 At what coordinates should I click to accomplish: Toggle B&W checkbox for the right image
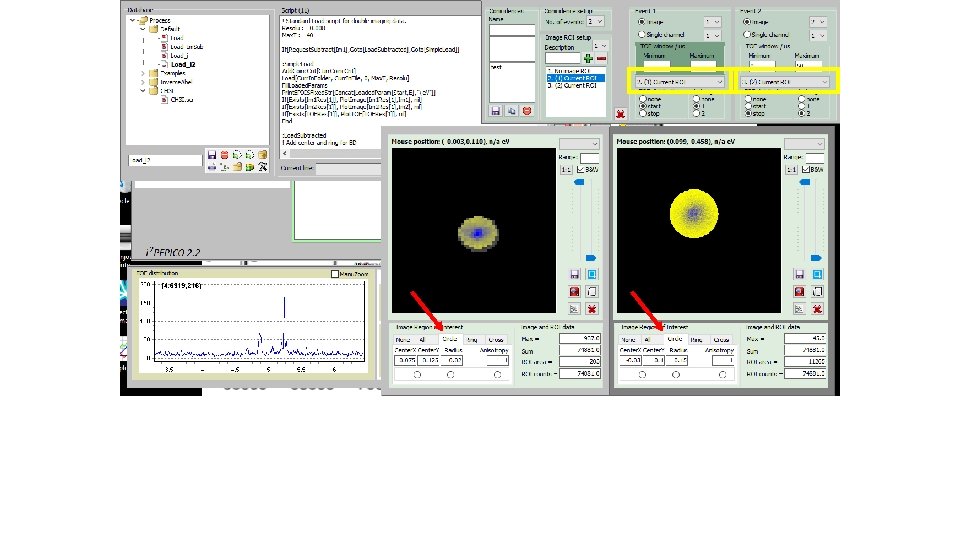point(806,169)
